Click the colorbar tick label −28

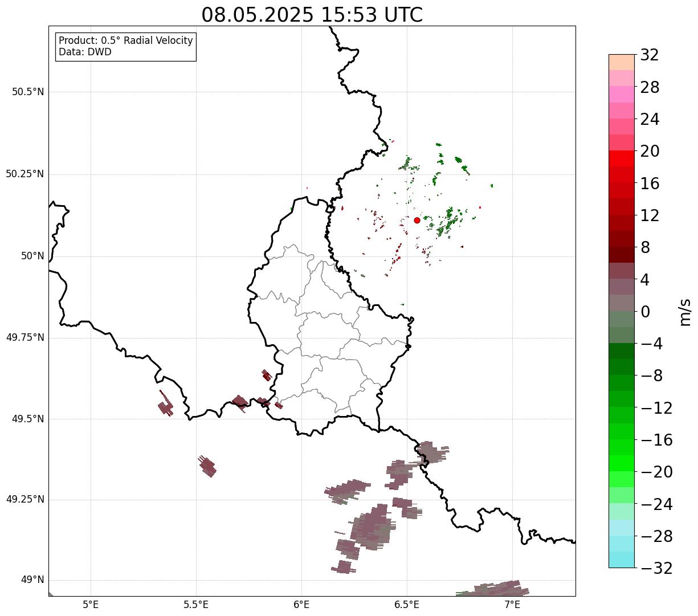point(656,536)
